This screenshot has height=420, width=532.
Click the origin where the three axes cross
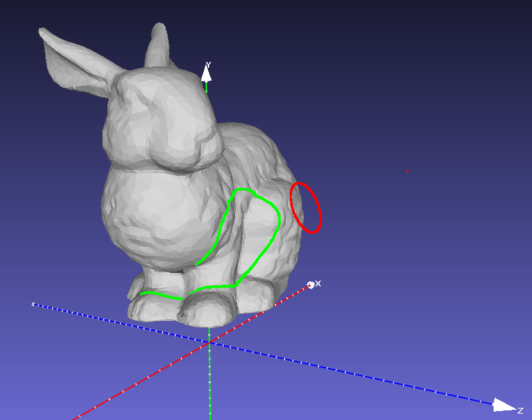tap(209, 343)
